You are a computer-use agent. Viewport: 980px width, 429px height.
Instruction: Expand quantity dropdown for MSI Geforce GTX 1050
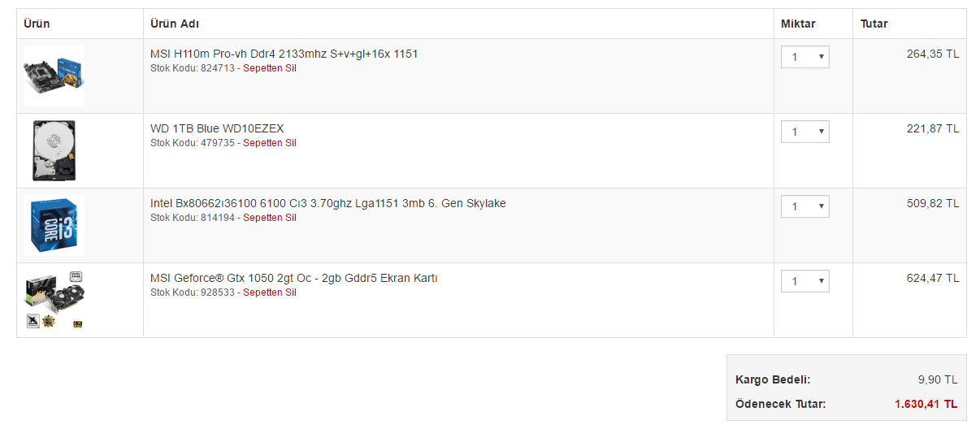(805, 281)
